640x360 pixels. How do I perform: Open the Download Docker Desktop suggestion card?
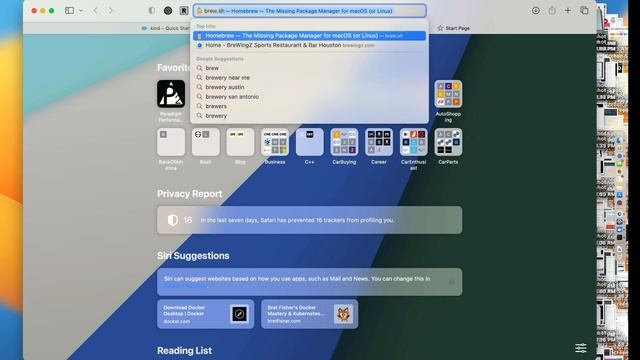click(x=206, y=314)
